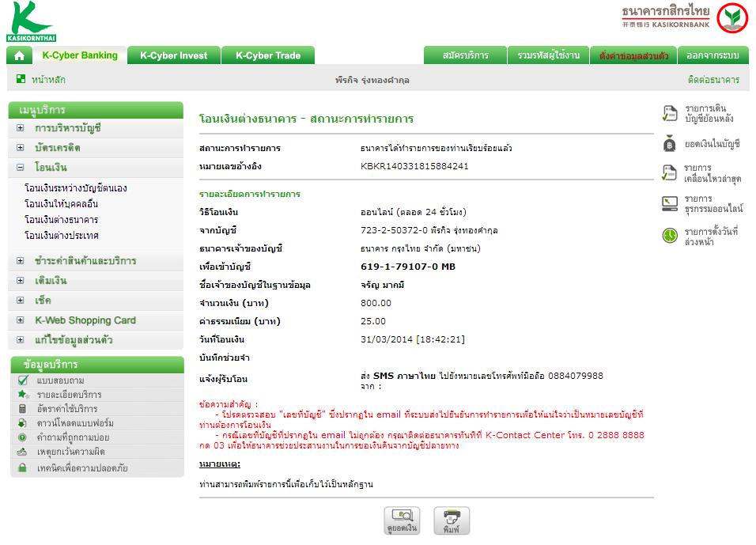Select โอนเงินต่างธนาคาร in sidebar
Image resolution: width=756 pixels, height=545 pixels.
tap(61, 220)
